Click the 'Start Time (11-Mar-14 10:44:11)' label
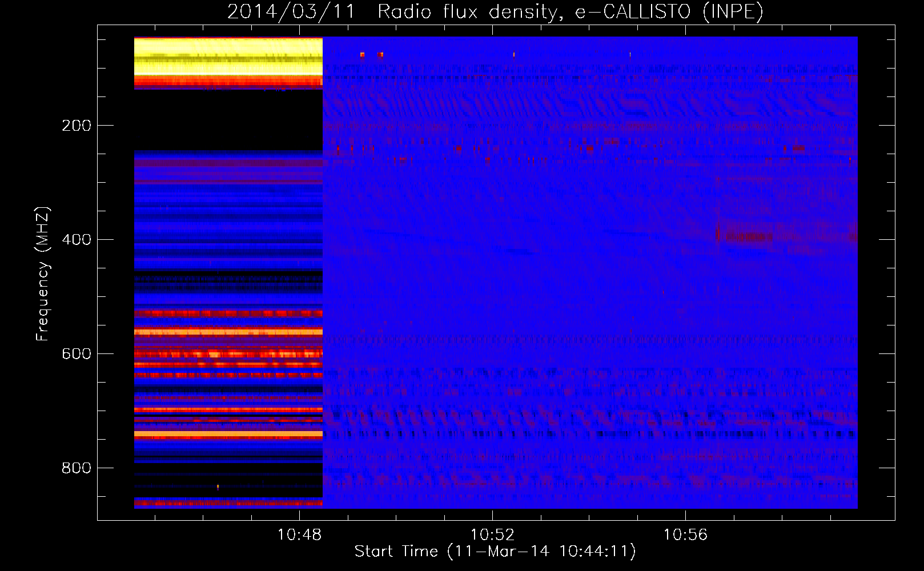 [495, 552]
